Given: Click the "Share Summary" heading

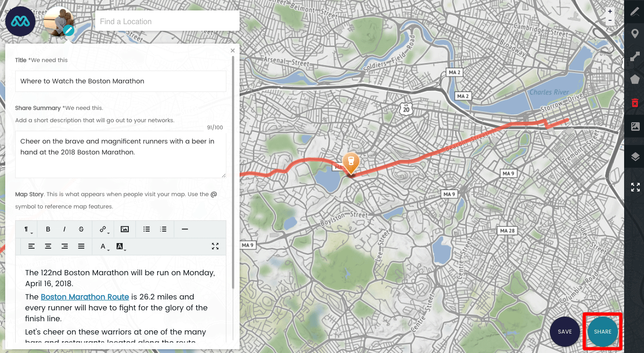Looking at the screenshot, I should click(x=38, y=108).
